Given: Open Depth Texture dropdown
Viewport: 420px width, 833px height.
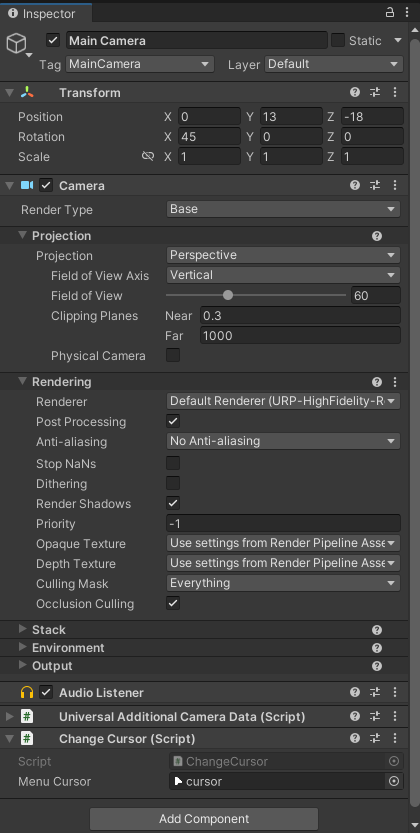Looking at the screenshot, I should click(x=284, y=563).
